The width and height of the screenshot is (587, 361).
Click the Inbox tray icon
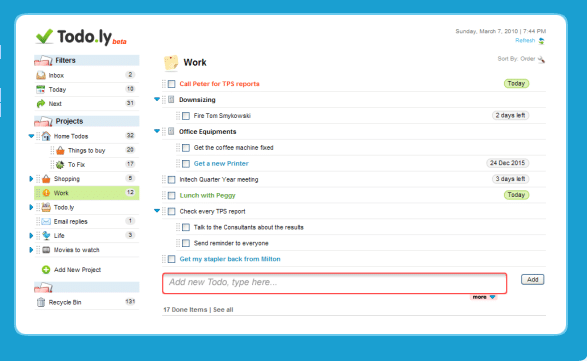[x=40, y=75]
